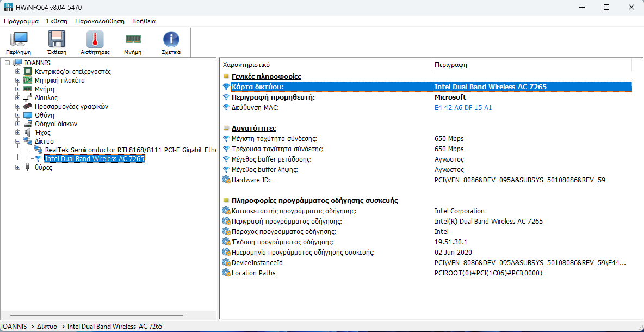Click the adapter icon beside RealTek Semiconductor entry

point(38,150)
